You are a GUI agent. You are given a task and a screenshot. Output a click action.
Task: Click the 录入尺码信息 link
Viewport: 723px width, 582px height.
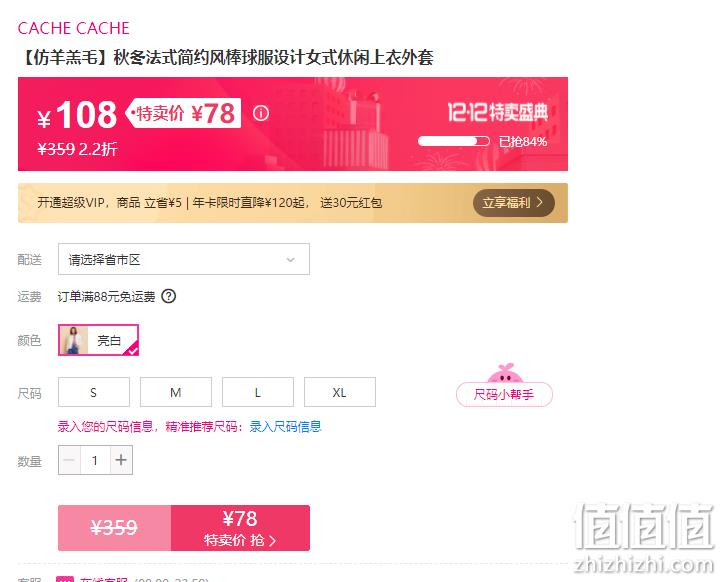(285, 427)
